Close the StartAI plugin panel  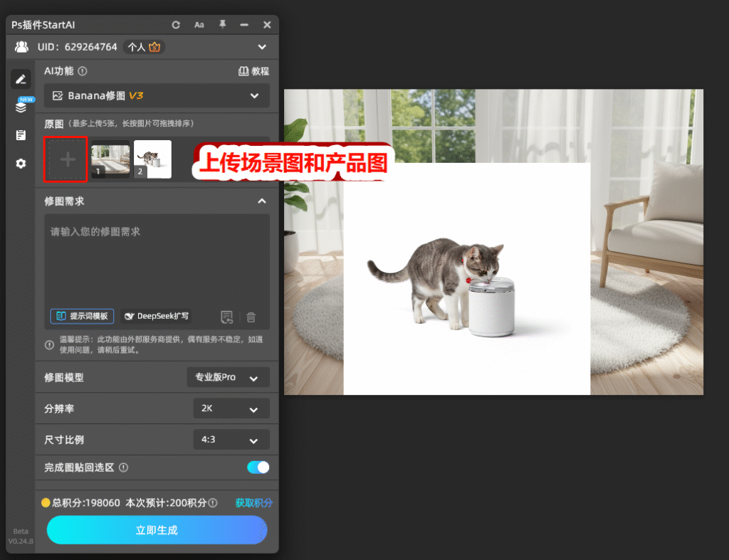click(267, 25)
